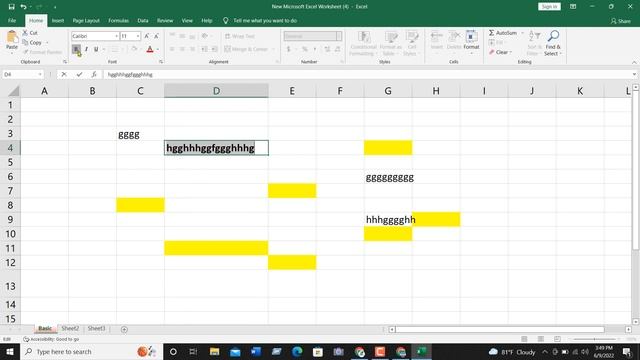
Task: Click the Windows Start button
Action: tap(10, 351)
